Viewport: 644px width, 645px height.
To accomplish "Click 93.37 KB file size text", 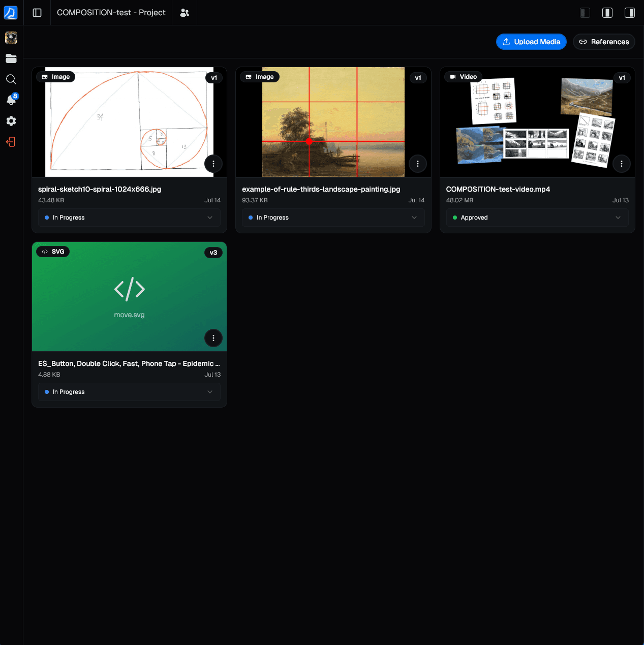I will [x=255, y=200].
